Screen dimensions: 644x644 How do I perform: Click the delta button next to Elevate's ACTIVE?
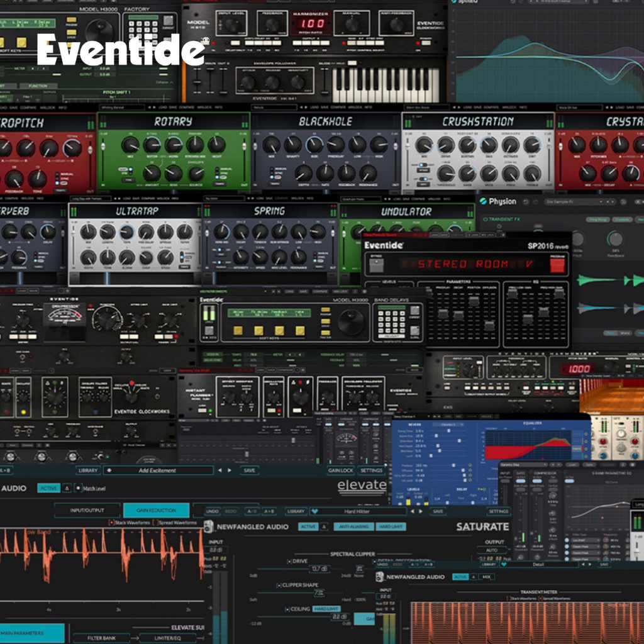click(67, 488)
